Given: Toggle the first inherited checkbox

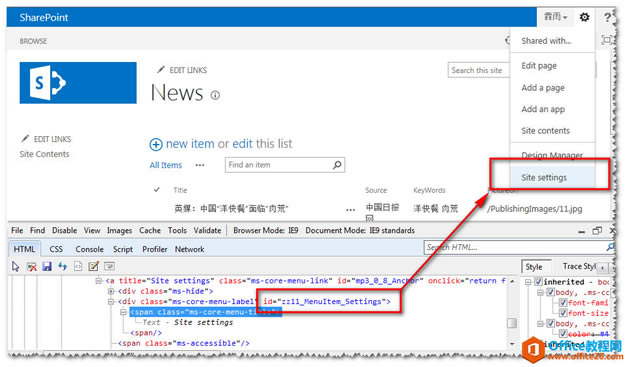Looking at the screenshot, I should point(538,282).
